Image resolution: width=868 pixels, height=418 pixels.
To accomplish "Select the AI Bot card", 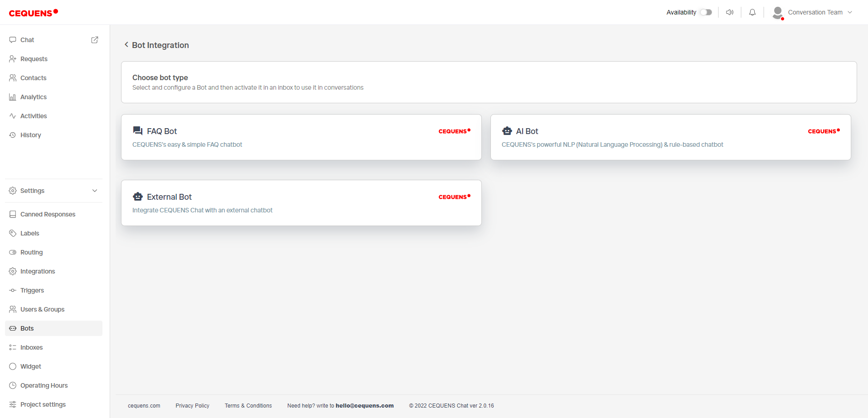I will tap(671, 137).
